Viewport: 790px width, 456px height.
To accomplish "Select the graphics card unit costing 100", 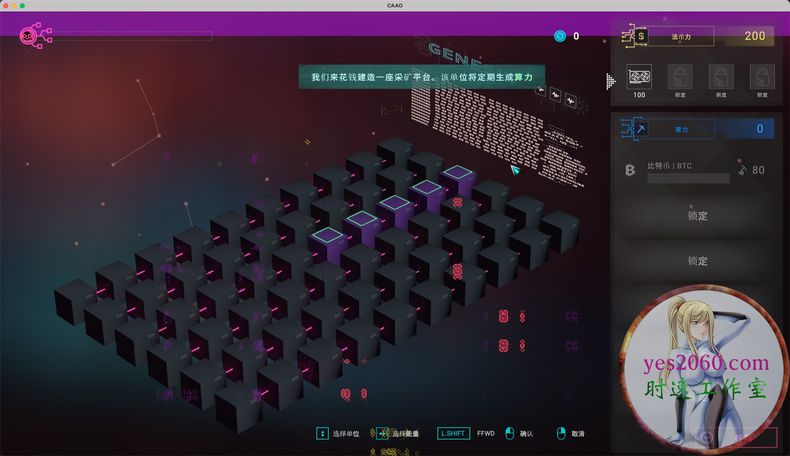I will [x=639, y=76].
